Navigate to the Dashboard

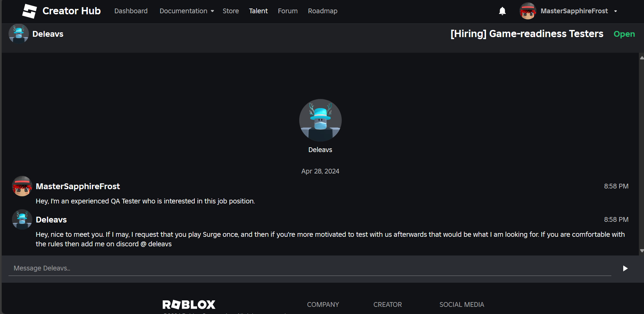click(131, 11)
